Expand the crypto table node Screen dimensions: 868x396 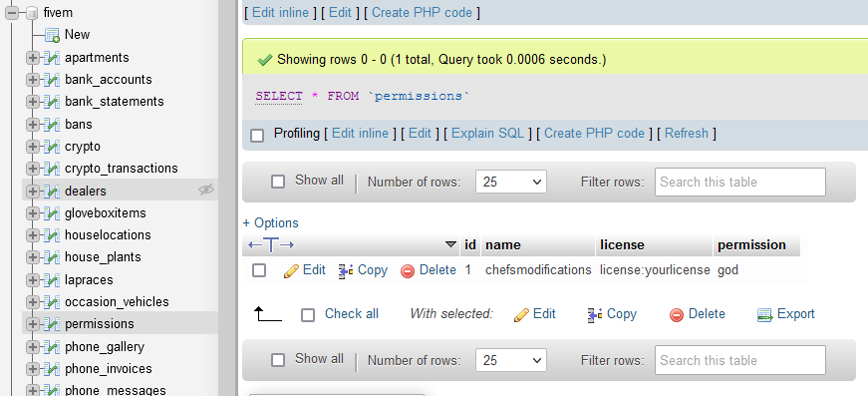point(33,147)
